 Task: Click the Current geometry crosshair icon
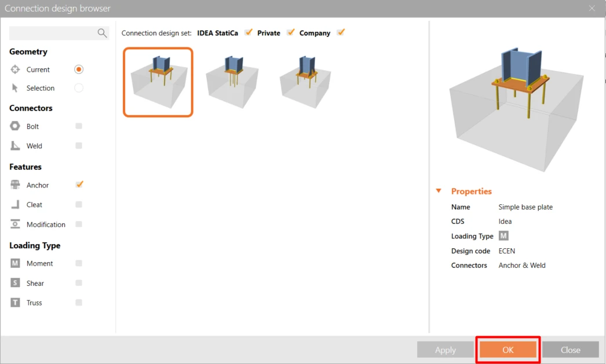[x=15, y=69]
